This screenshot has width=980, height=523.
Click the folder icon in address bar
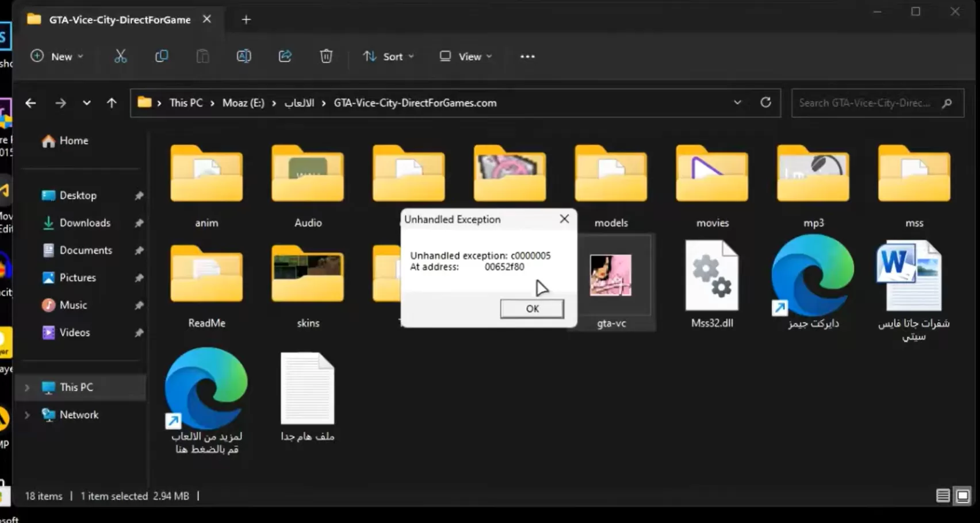coord(144,103)
